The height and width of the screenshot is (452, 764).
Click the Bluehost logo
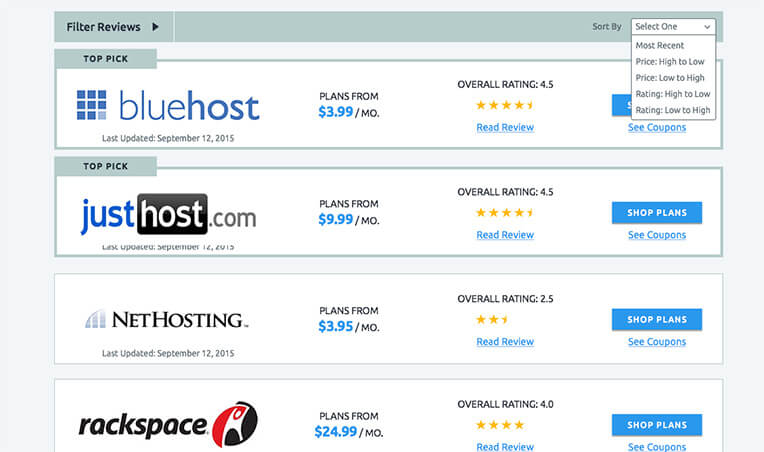[x=168, y=105]
